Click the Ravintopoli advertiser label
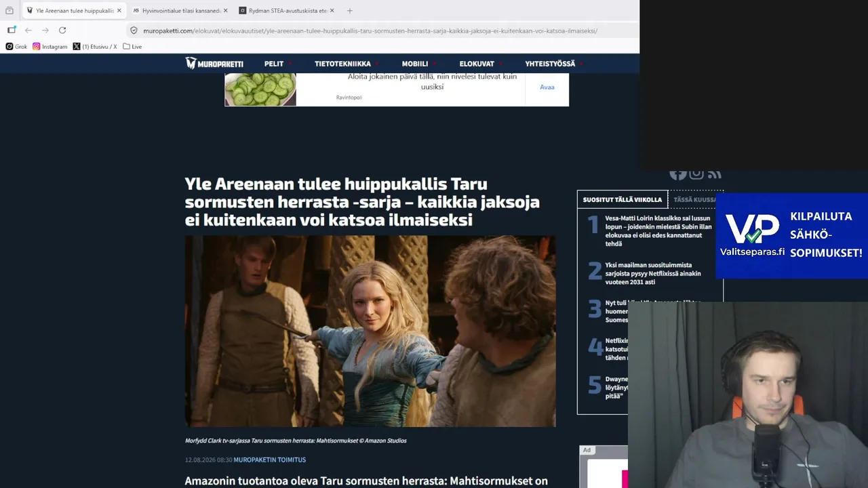 tap(349, 98)
